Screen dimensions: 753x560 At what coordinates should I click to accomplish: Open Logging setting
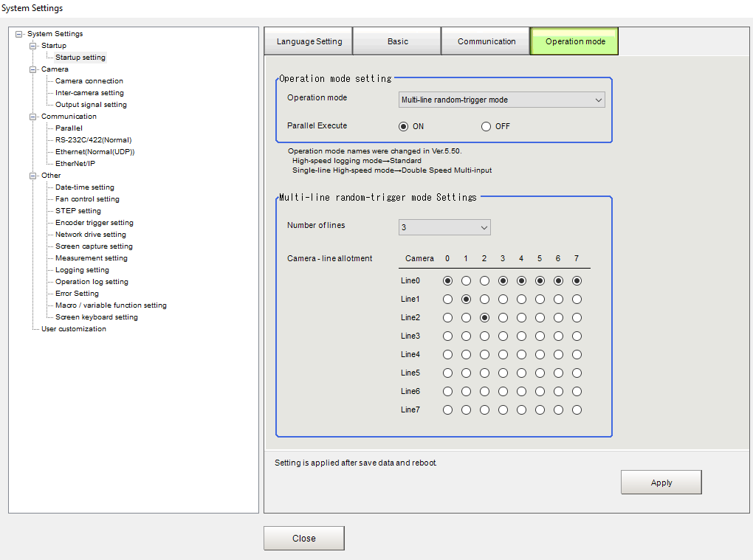(x=82, y=270)
